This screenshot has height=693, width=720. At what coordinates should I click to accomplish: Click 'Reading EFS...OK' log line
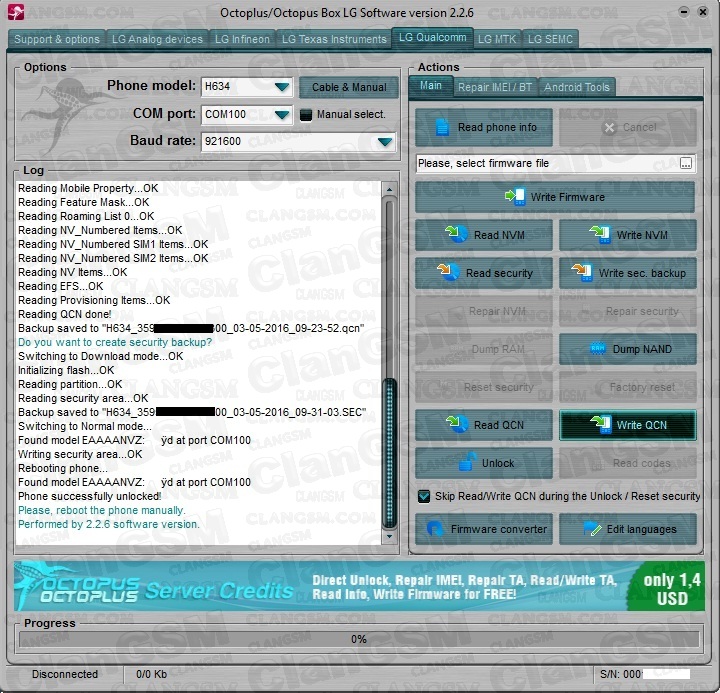coord(61,286)
